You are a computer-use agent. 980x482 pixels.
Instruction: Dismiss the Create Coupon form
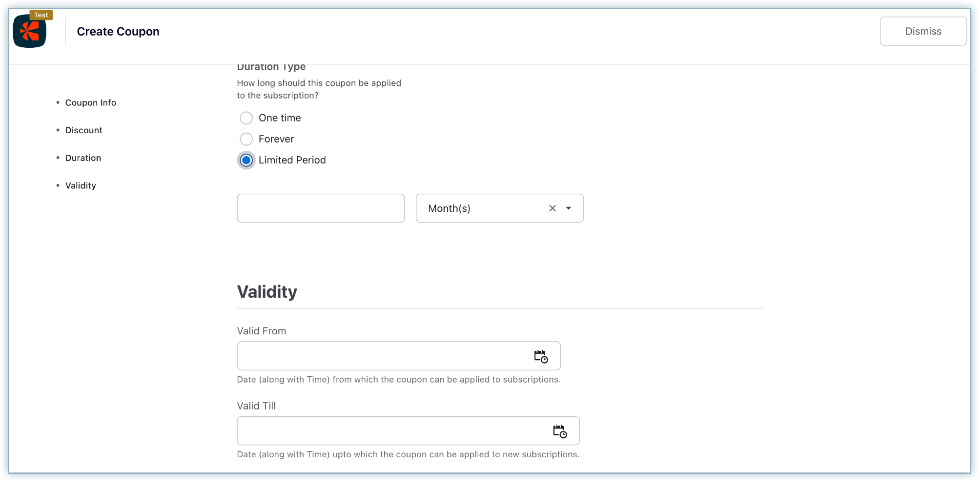pos(923,31)
